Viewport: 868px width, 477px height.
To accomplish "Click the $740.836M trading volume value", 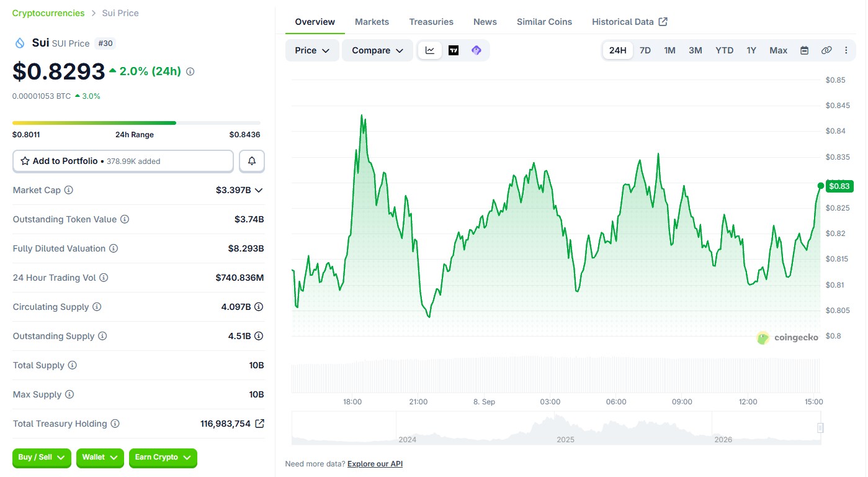I will coord(240,278).
